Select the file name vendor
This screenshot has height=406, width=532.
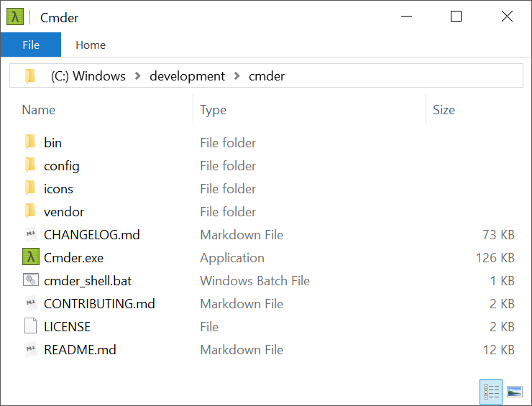pyautogui.click(x=64, y=212)
